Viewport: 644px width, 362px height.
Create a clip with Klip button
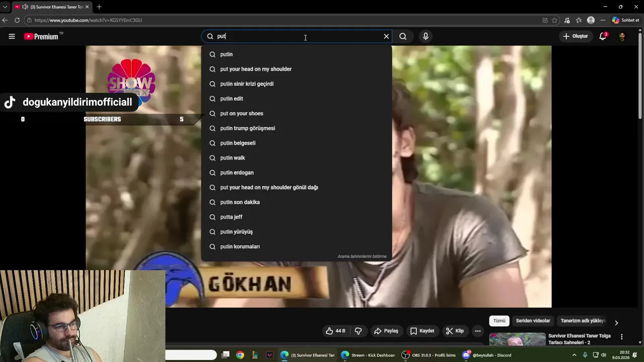point(455,331)
